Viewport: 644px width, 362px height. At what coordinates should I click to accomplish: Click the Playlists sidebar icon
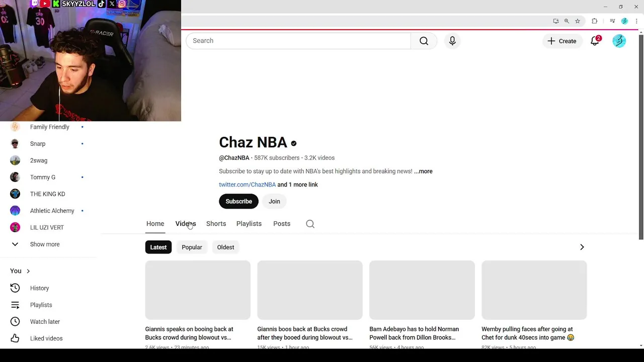15,305
